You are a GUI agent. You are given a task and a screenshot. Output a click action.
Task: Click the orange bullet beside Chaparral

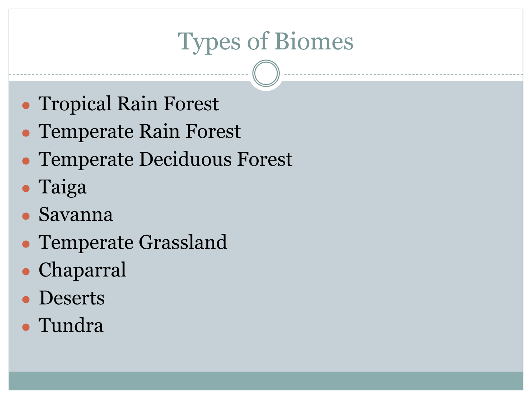(x=26, y=272)
